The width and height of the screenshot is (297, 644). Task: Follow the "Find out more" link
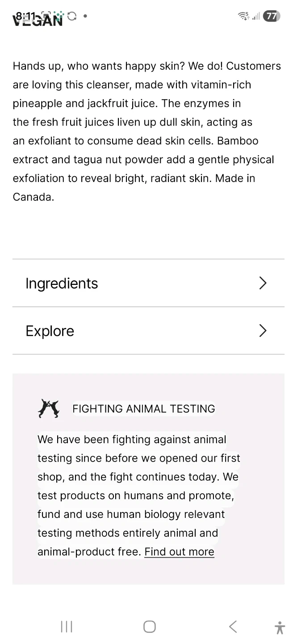point(179,552)
